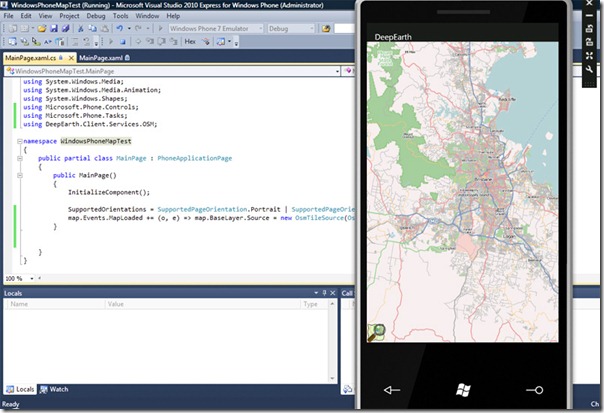This screenshot has height=413, width=604.
Task: Click emulator Fit to Screen icon
Action: tap(589, 56)
